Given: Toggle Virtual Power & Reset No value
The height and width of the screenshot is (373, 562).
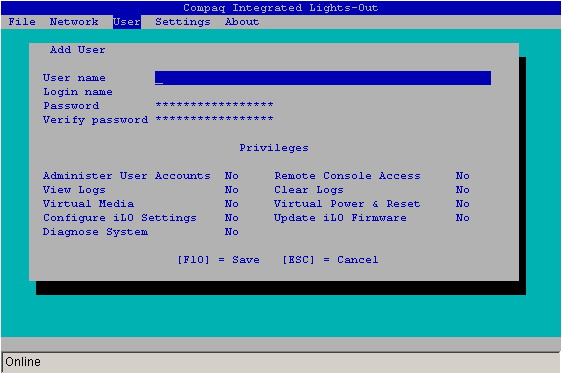Looking at the screenshot, I should [462, 204].
